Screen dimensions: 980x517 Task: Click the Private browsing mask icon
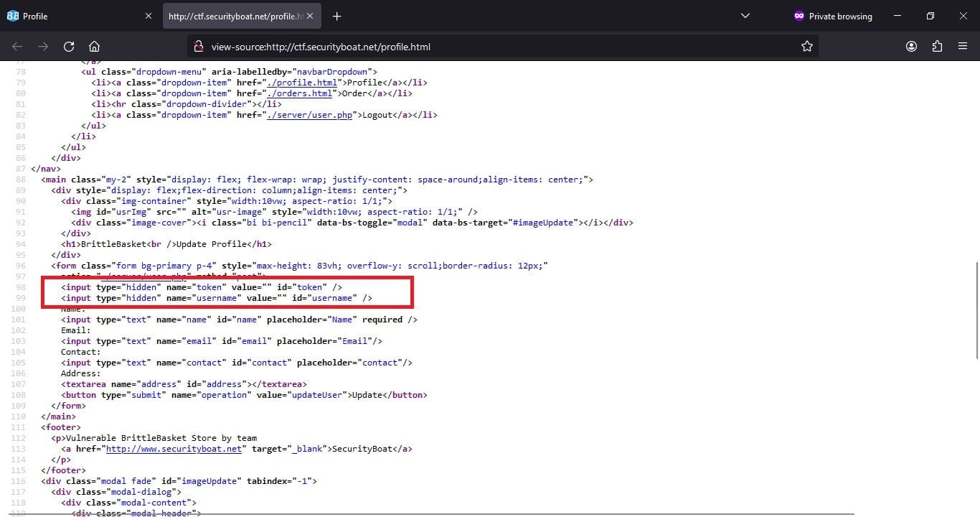pyautogui.click(x=799, y=16)
